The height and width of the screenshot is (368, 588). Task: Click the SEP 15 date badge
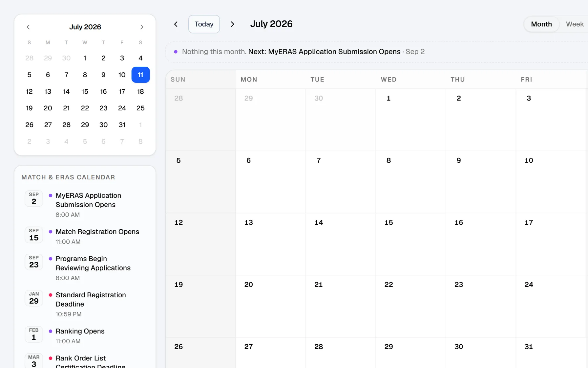pyautogui.click(x=34, y=235)
